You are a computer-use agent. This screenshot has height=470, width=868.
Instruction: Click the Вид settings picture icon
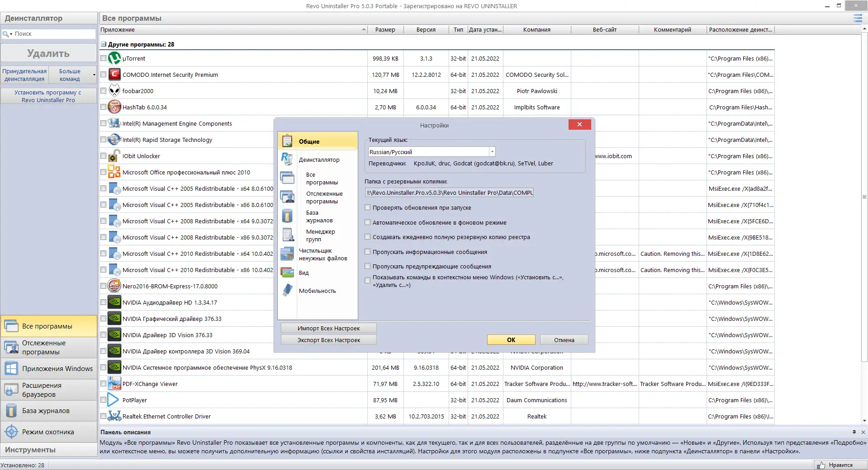pos(287,273)
